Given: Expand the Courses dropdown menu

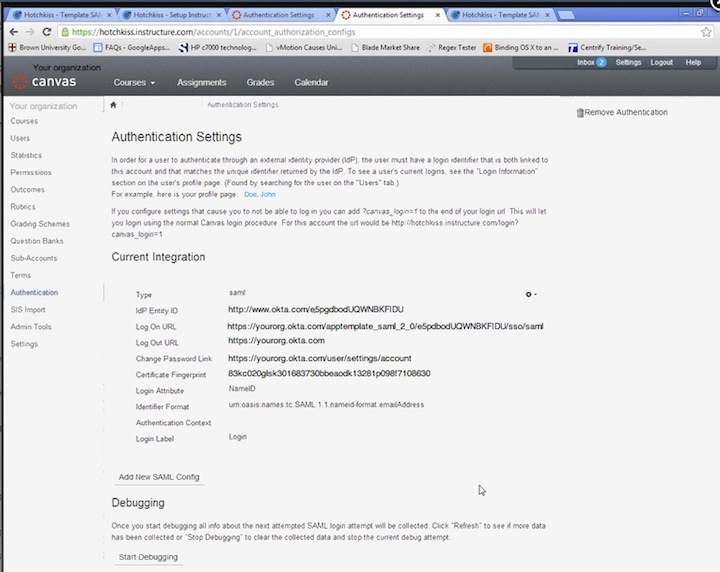Looking at the screenshot, I should pos(134,83).
